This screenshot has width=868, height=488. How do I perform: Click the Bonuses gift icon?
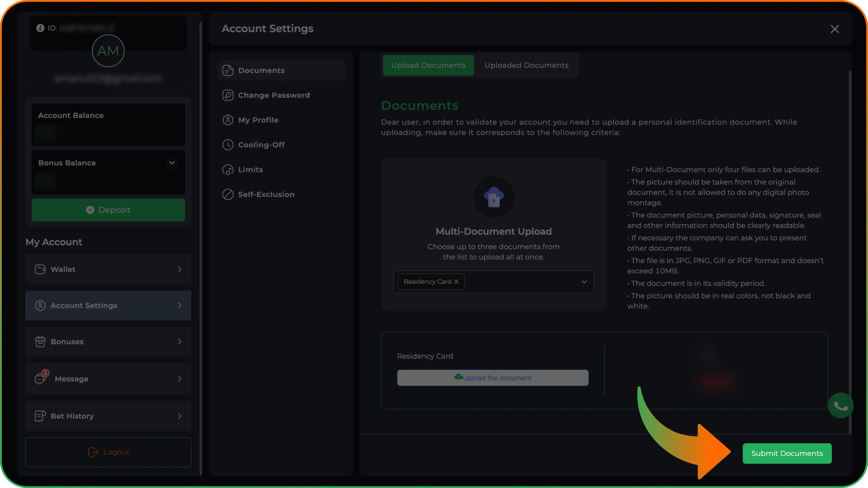click(40, 342)
